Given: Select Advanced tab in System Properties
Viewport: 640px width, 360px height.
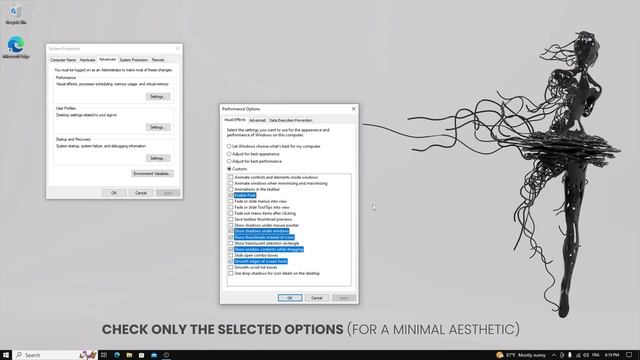Looking at the screenshot, I should [x=107, y=60].
